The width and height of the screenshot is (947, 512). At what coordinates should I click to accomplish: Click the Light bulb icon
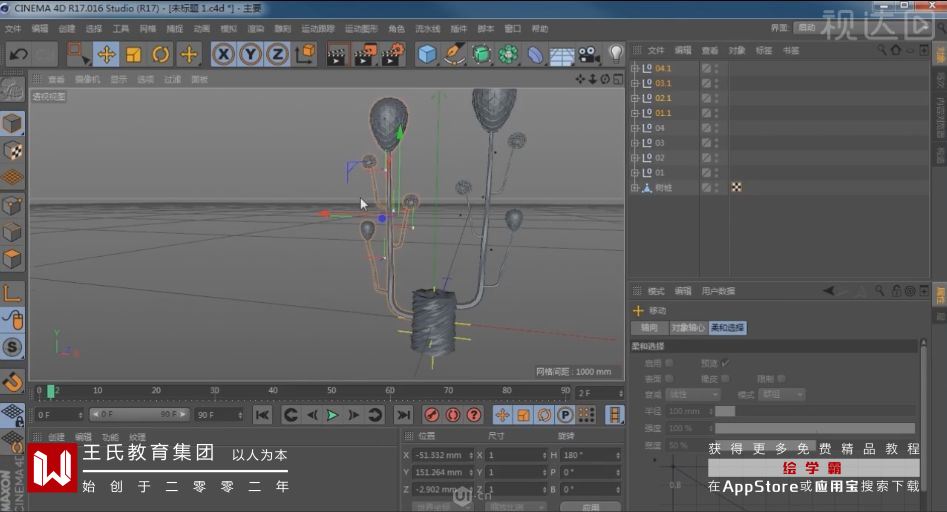click(x=616, y=52)
